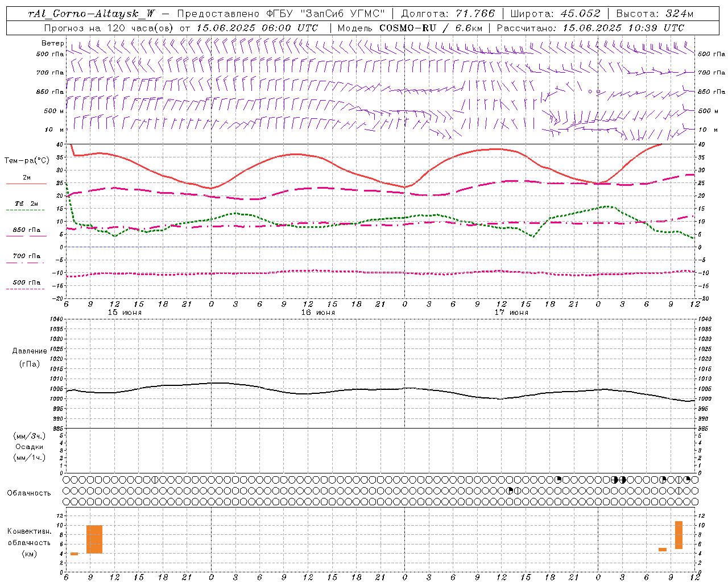
Task: Select the Долгота: 71.766 value
Action: point(448,14)
